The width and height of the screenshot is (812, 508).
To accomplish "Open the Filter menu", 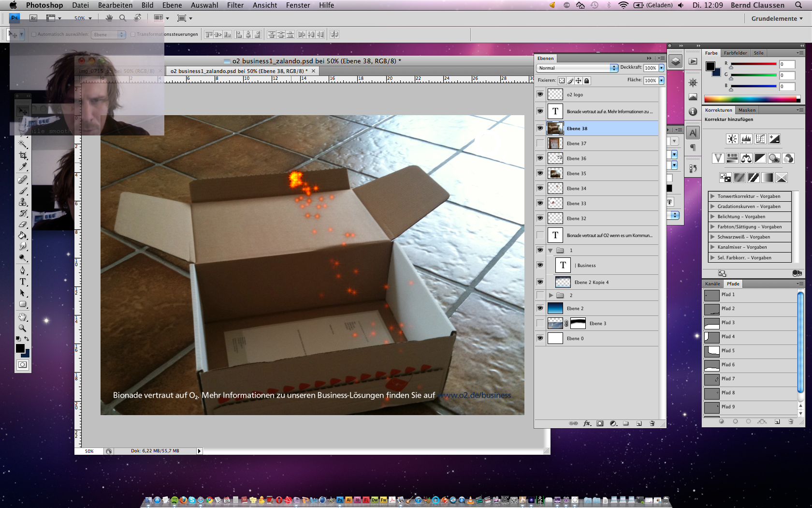I will click(235, 5).
